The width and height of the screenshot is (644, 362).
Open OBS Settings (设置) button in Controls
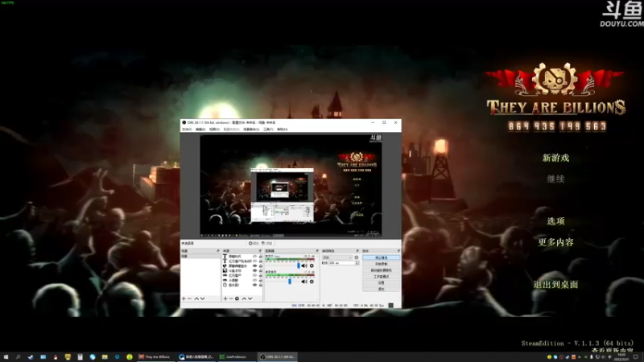point(381,283)
